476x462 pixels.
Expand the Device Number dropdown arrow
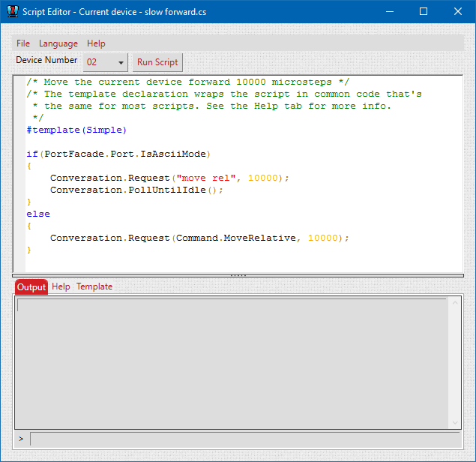[x=121, y=62]
